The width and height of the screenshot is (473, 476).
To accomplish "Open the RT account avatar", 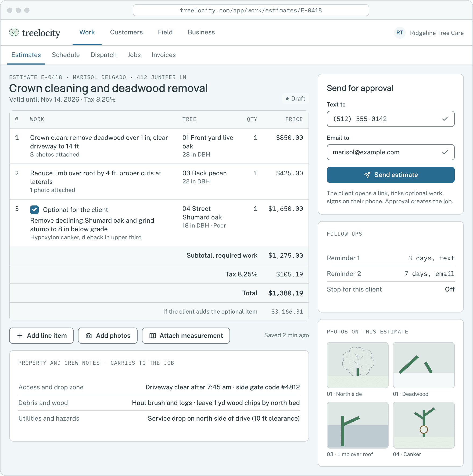I will [x=400, y=33].
